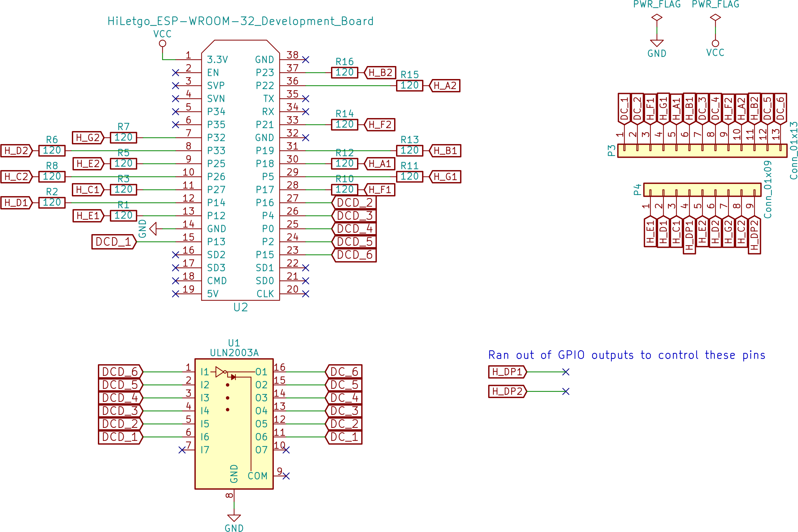This screenshot has height=532, width=798.
Task: Click the H_A2 label after R15
Action: click(x=445, y=86)
